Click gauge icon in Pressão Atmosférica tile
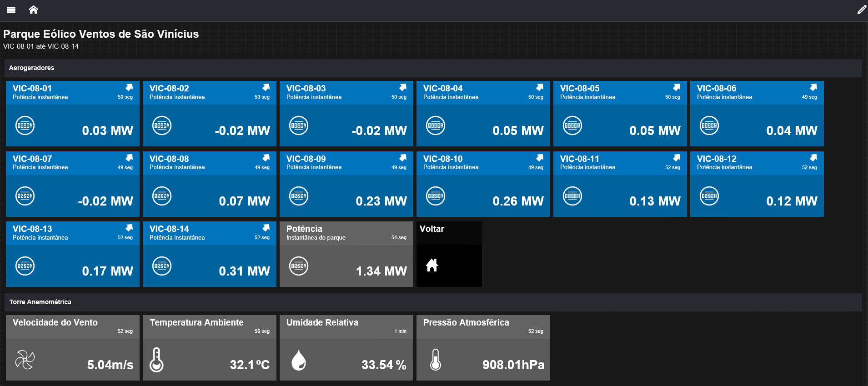 pyautogui.click(x=436, y=360)
